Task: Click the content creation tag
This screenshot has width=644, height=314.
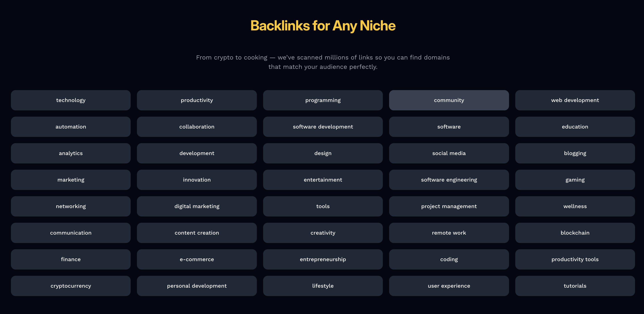Action: 197,233
